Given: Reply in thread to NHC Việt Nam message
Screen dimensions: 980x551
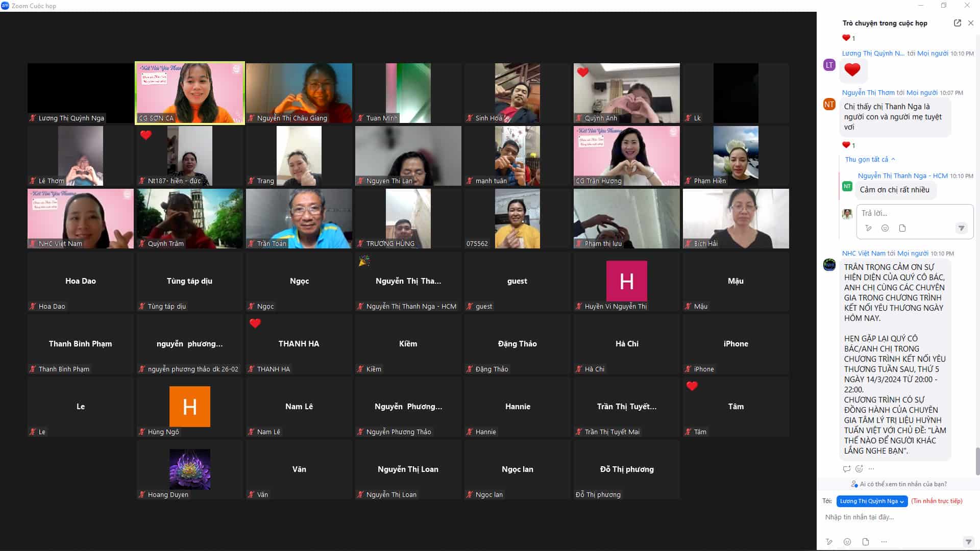Looking at the screenshot, I should [x=847, y=469].
